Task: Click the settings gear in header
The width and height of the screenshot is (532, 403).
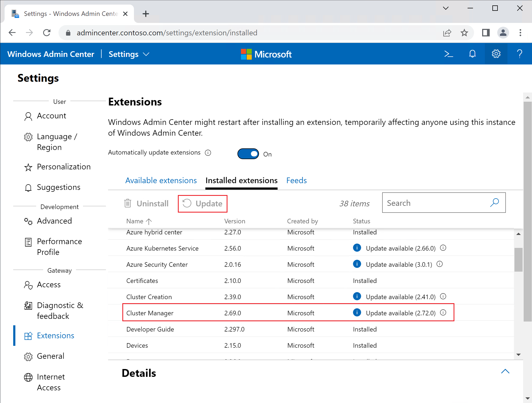Action: coord(496,54)
